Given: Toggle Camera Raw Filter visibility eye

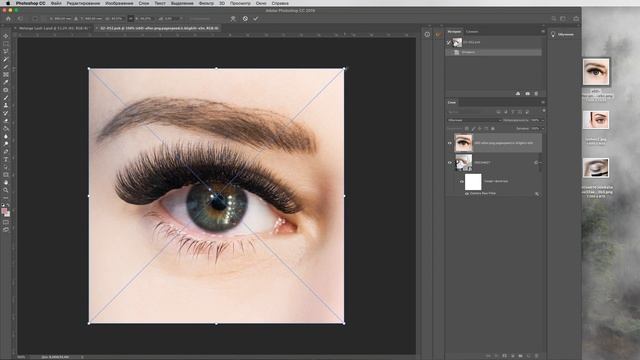Looking at the screenshot, I should click(x=467, y=193).
